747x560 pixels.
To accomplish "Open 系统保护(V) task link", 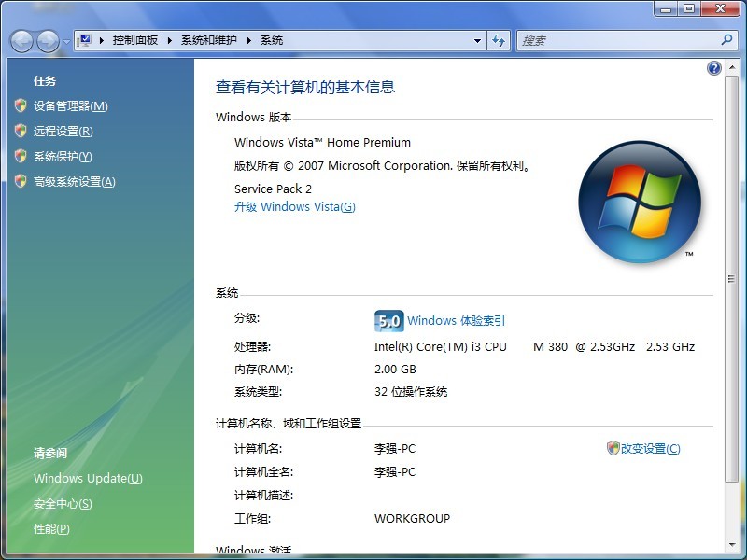I will [x=63, y=157].
